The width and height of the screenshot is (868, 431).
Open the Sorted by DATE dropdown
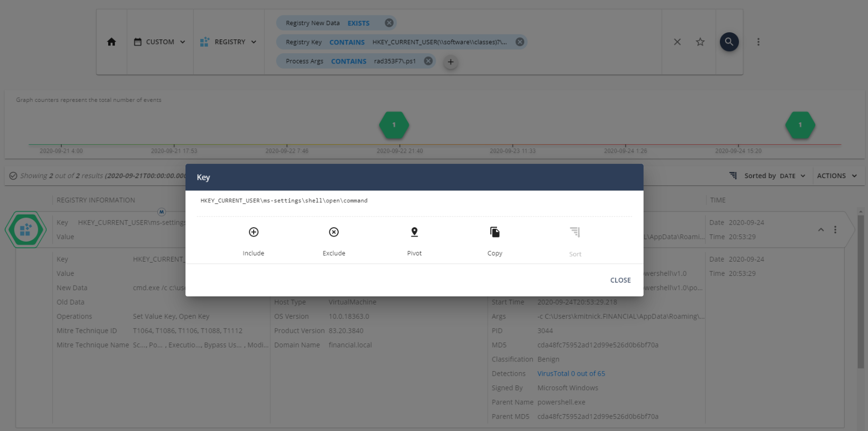(x=775, y=176)
